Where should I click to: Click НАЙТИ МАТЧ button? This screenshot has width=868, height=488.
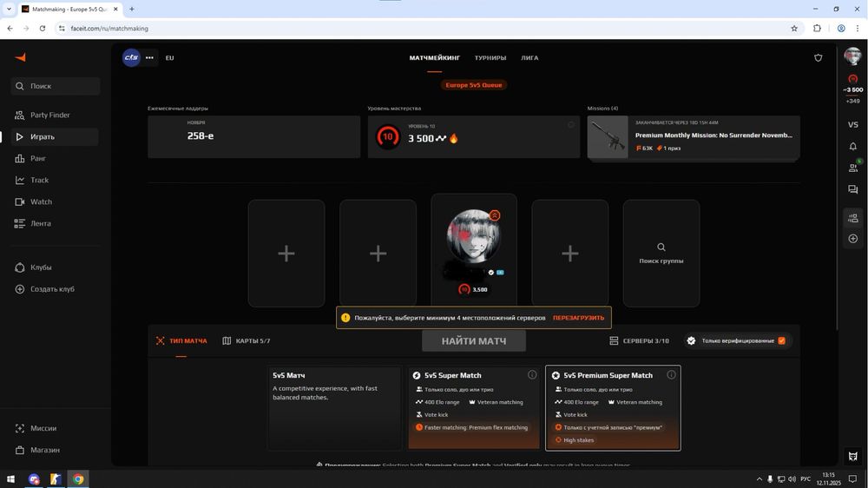click(x=474, y=341)
